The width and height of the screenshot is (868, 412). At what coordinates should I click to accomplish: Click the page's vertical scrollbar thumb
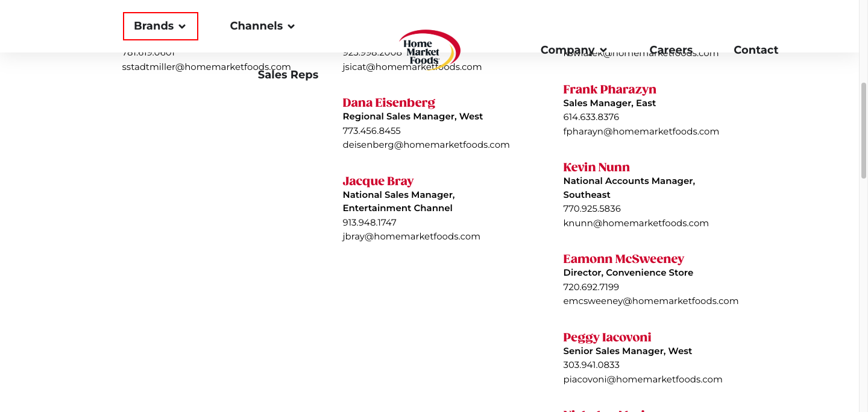click(x=863, y=130)
